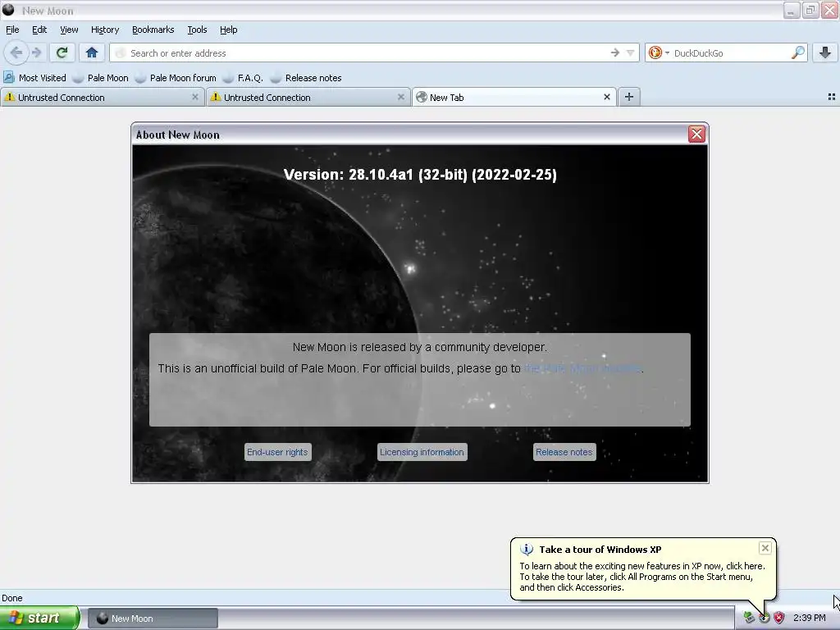
Task: Open Release notes bookmark in toolbar
Action: pos(307,78)
